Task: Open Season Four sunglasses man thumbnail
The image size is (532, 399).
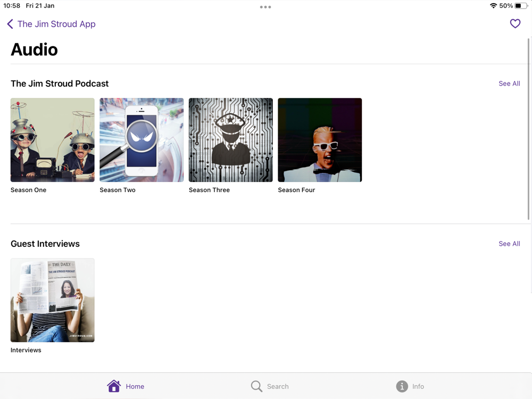Action: click(x=320, y=140)
